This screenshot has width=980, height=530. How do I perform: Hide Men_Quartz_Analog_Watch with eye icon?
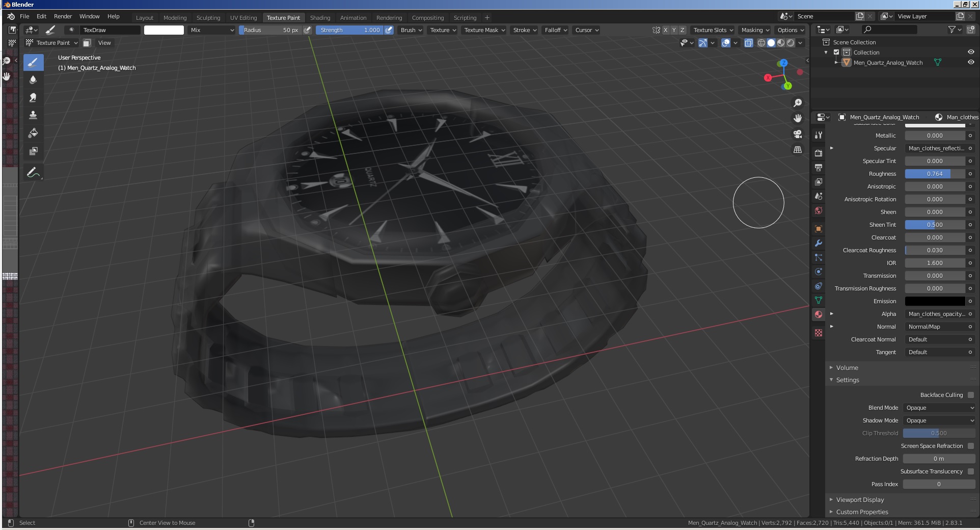pyautogui.click(x=971, y=62)
